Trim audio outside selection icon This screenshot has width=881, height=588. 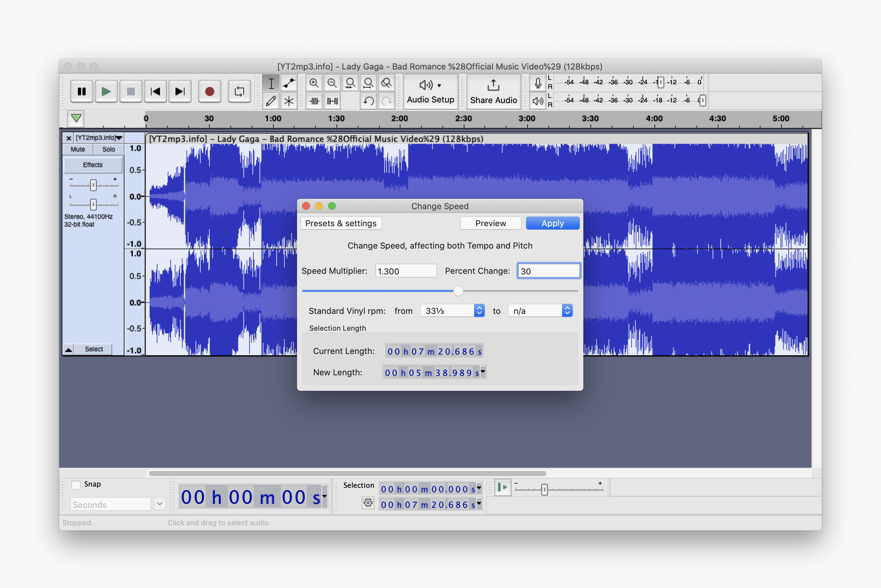(x=314, y=101)
